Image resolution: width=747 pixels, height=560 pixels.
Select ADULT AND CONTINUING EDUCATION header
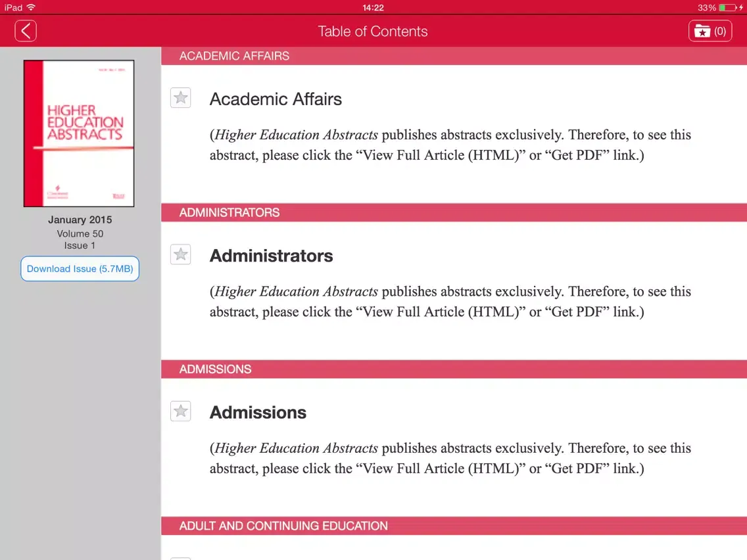[x=454, y=526]
